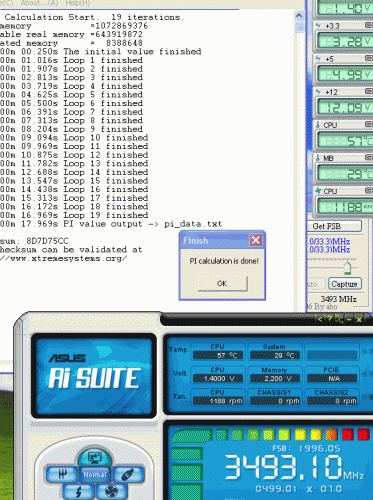
Task: Click the AI Suite monitor icon above Normal
Action: 95,457
